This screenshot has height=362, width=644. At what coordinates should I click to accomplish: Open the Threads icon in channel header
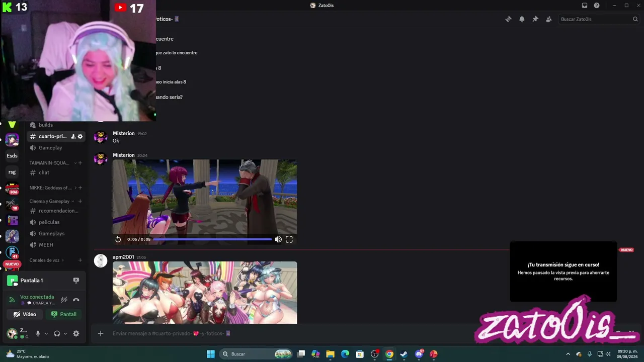tap(508, 19)
